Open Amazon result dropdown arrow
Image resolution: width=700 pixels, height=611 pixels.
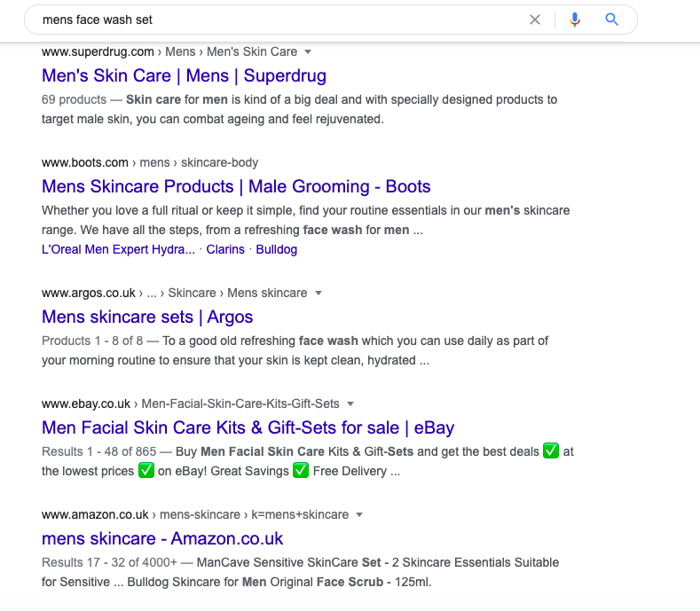click(359, 514)
